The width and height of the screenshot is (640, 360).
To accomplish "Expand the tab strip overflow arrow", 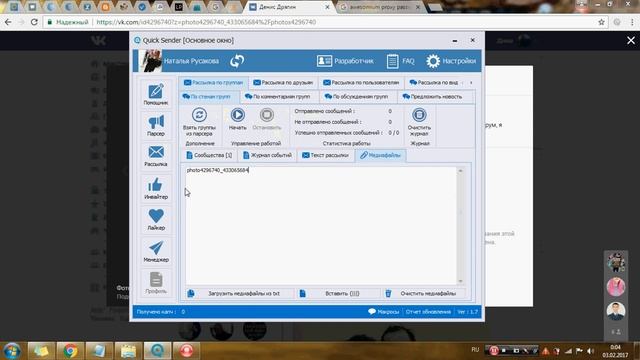I will pyautogui.click(x=471, y=82).
